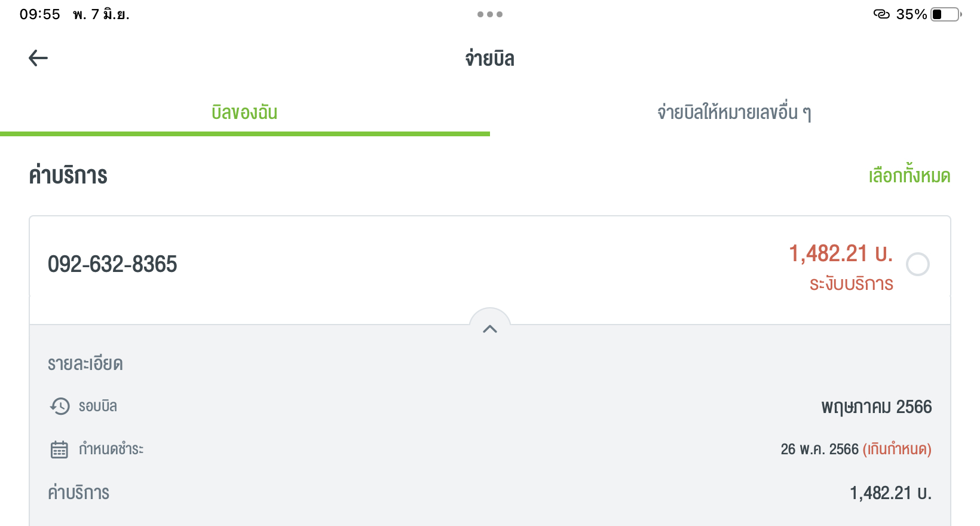Screen dimensions: 980x526
Task: Tap the three-dot multitasking control
Action: [x=490, y=14]
